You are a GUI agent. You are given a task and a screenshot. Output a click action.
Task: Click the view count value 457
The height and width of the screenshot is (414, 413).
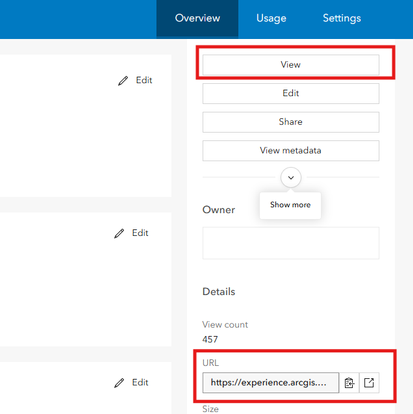(210, 340)
